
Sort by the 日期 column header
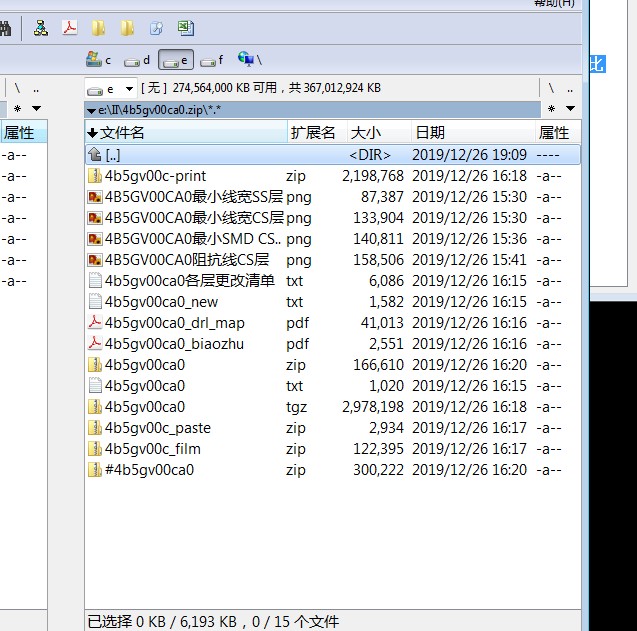(x=473, y=132)
